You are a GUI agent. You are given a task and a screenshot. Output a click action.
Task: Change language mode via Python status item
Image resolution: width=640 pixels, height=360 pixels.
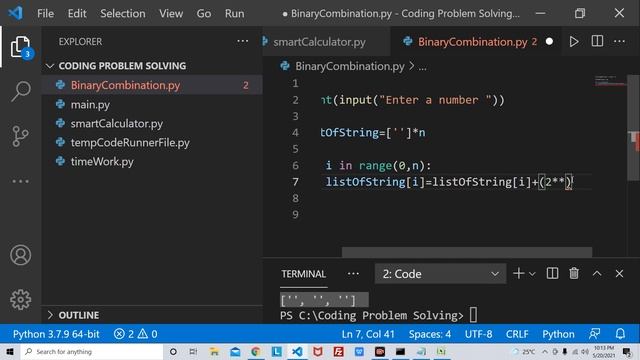point(558,334)
